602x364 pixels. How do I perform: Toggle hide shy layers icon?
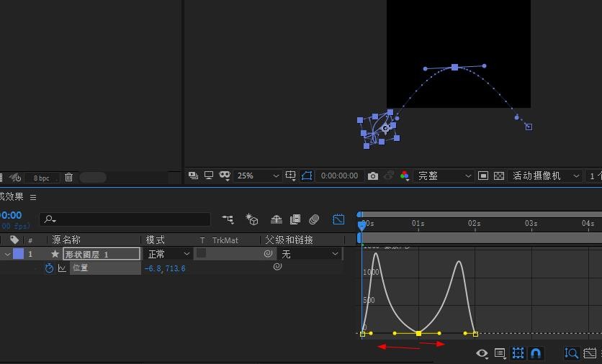pyautogui.click(x=277, y=219)
